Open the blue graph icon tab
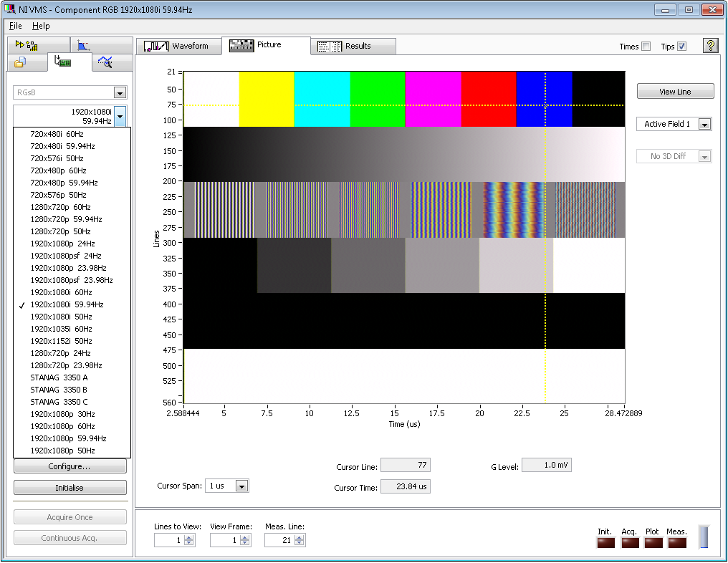The height and width of the screenshot is (563, 728). [x=84, y=46]
